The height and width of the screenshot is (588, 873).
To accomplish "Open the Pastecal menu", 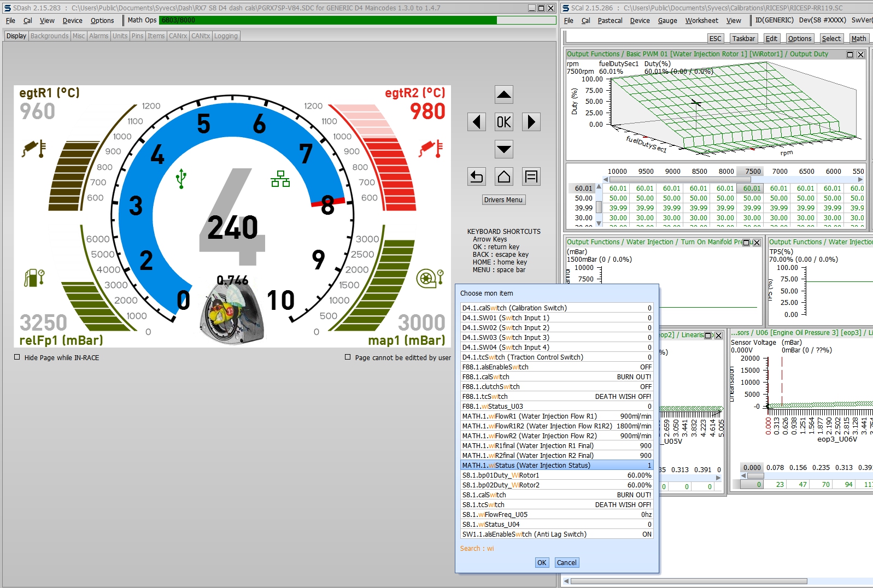I will pos(610,21).
